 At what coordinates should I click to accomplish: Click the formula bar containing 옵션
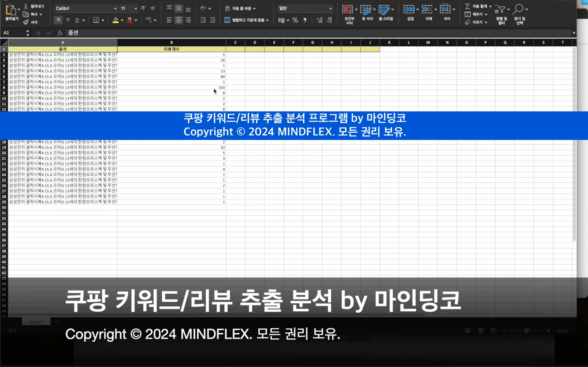pyautogui.click(x=317, y=33)
